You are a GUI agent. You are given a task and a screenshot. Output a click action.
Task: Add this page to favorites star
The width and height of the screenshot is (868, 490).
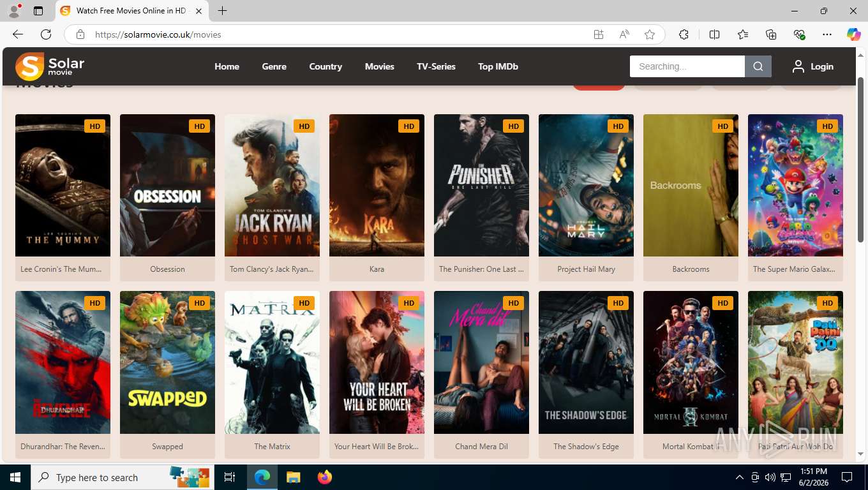coord(650,34)
